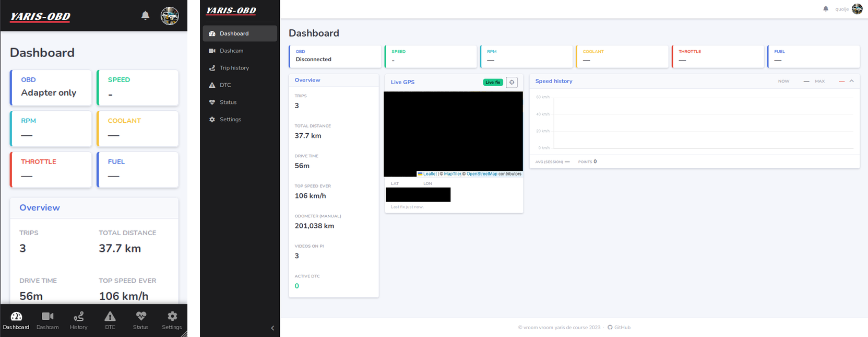Open Trip history in the desktop sidebar
This screenshot has width=868, height=337.
coord(240,68)
